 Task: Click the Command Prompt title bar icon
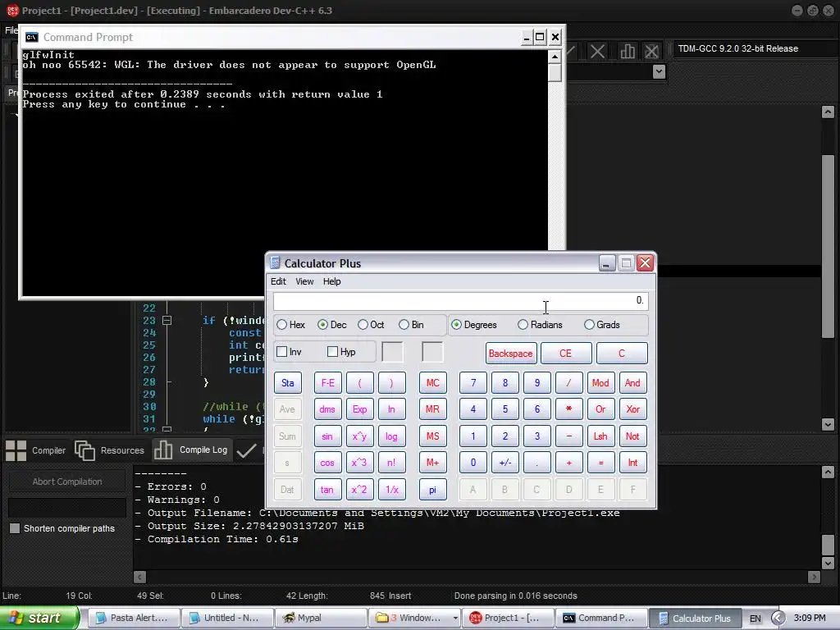32,37
